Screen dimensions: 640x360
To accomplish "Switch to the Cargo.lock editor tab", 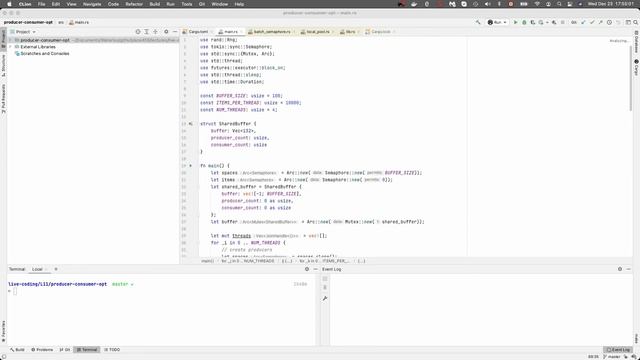I will (380, 31).
